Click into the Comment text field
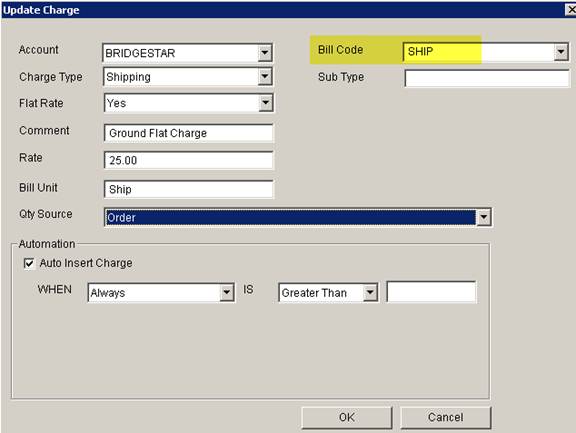The height and width of the screenshot is (433, 576). pos(188,133)
